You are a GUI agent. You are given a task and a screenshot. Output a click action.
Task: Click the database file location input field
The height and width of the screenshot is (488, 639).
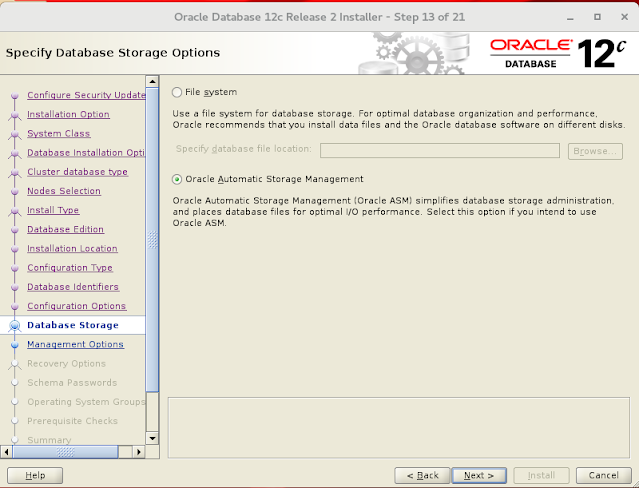(x=440, y=150)
